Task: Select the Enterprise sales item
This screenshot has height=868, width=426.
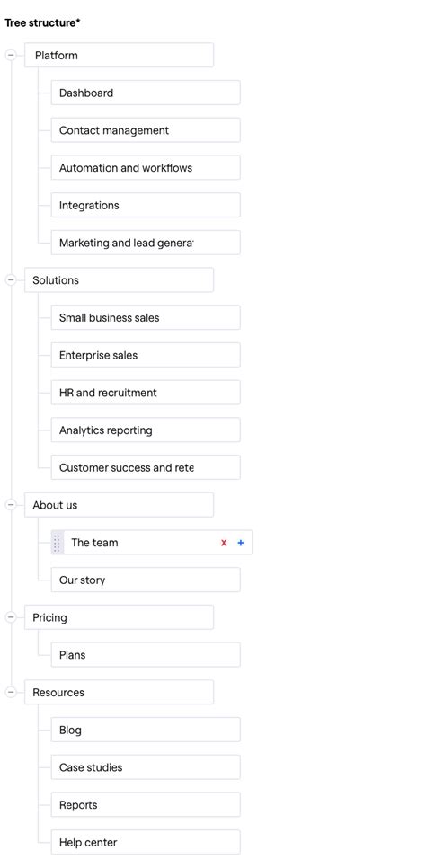Action: click(x=146, y=356)
